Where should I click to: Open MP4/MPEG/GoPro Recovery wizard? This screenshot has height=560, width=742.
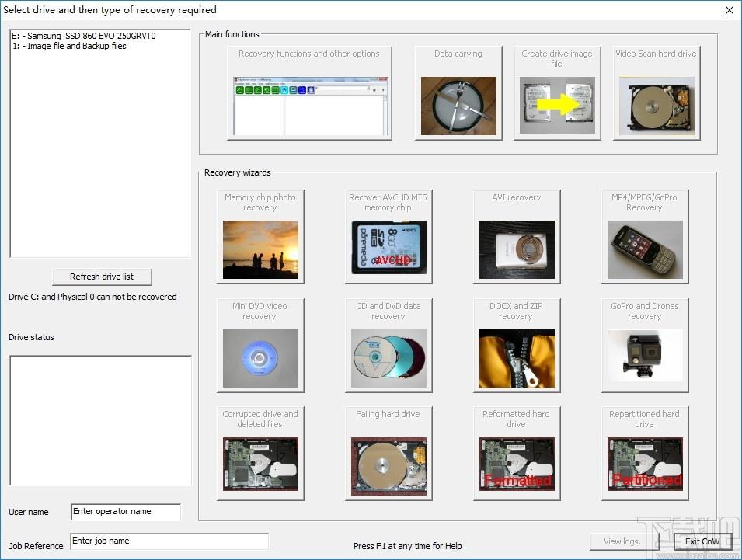click(x=644, y=237)
